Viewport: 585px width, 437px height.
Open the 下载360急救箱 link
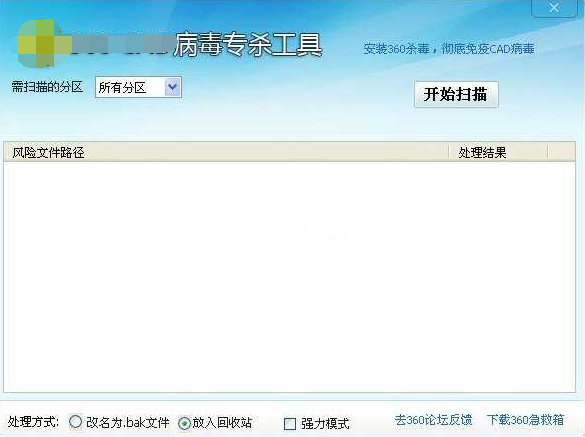coord(525,420)
